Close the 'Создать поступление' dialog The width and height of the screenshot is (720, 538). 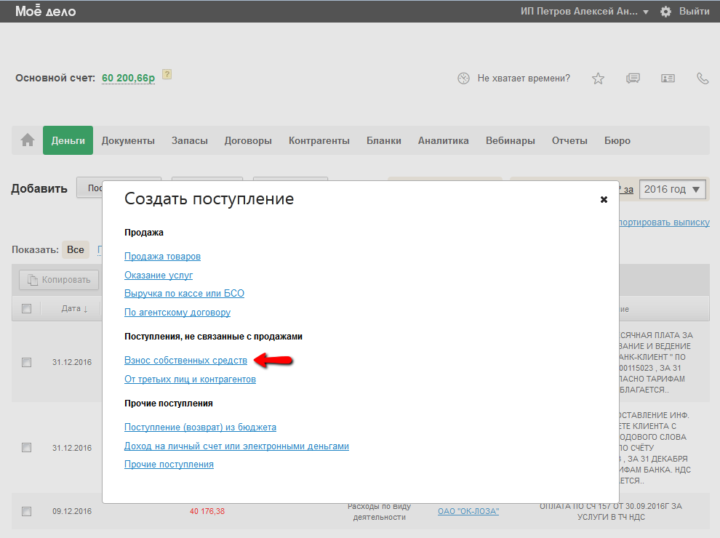(x=604, y=199)
